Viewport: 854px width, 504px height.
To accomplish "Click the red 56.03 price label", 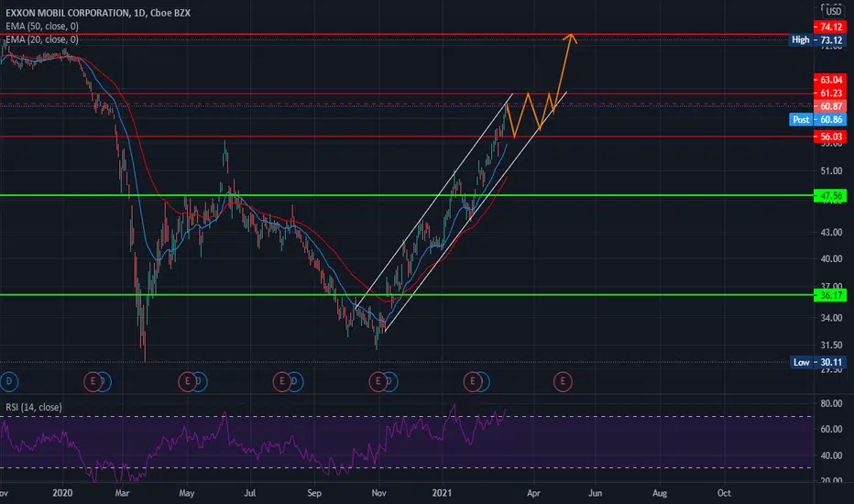I will tap(830, 137).
